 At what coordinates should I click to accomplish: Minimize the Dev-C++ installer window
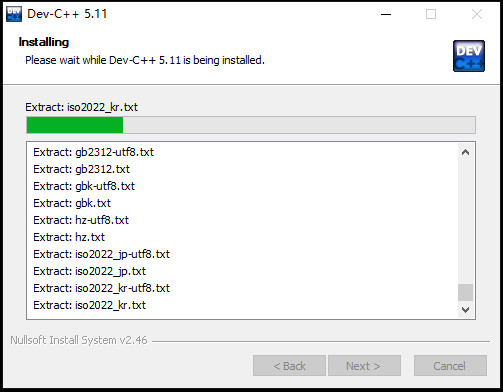click(386, 14)
